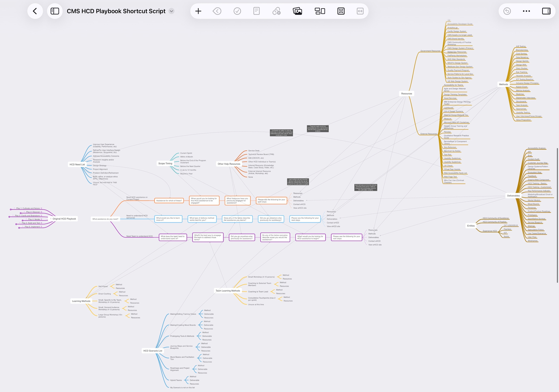The height and width of the screenshot is (392, 559).
Task: Open the right inspector panel icon
Action: pyautogui.click(x=546, y=11)
